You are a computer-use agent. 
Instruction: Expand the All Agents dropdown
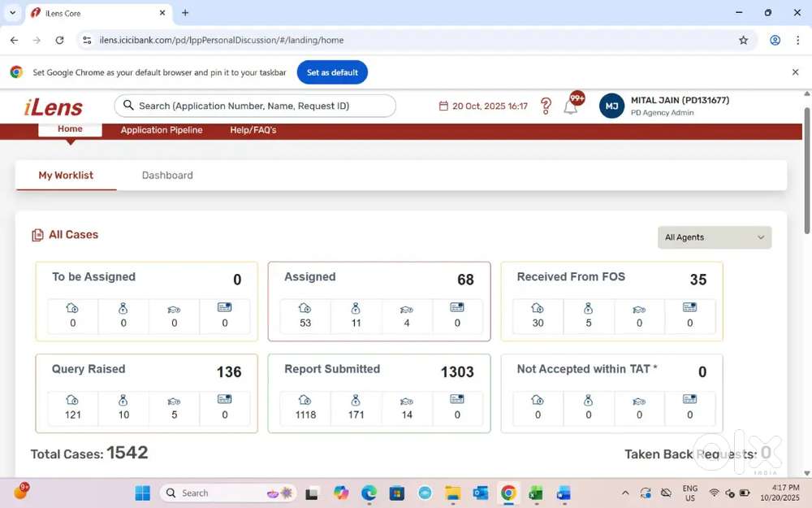point(714,237)
